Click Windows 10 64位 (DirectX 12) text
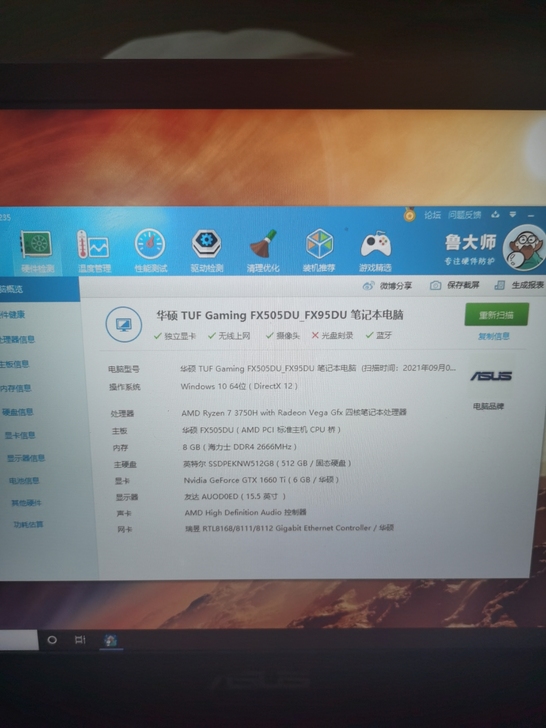 tap(239, 386)
